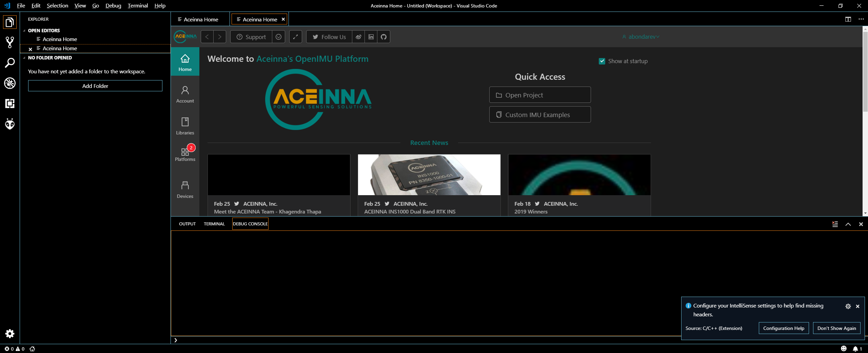Click the Add Folder button
Screen dimensions: 868x353
pos(95,86)
